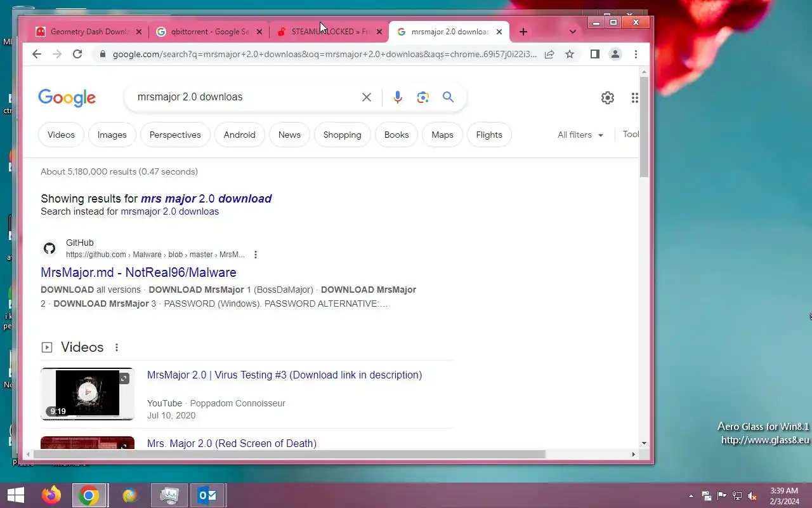Click the GitHub favicon of first result

[49, 248]
